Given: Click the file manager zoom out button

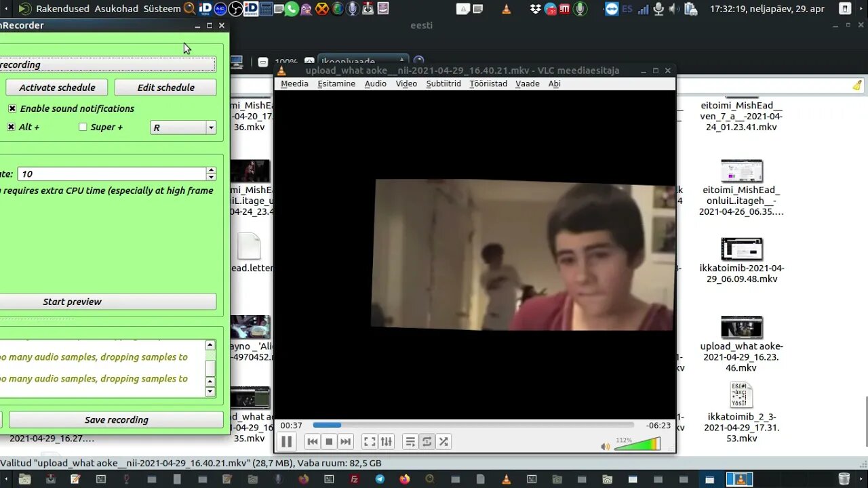Looking at the screenshot, I should 263,62.
